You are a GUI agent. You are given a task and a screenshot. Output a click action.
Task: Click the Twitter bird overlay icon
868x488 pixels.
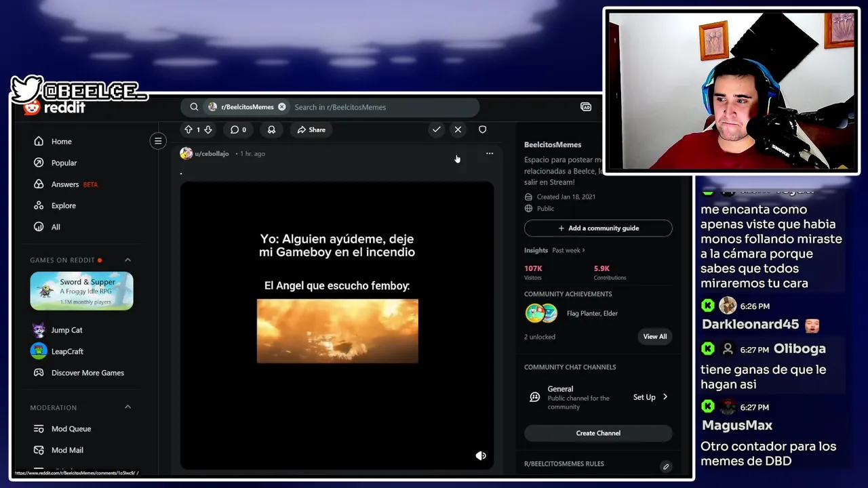tap(26, 89)
